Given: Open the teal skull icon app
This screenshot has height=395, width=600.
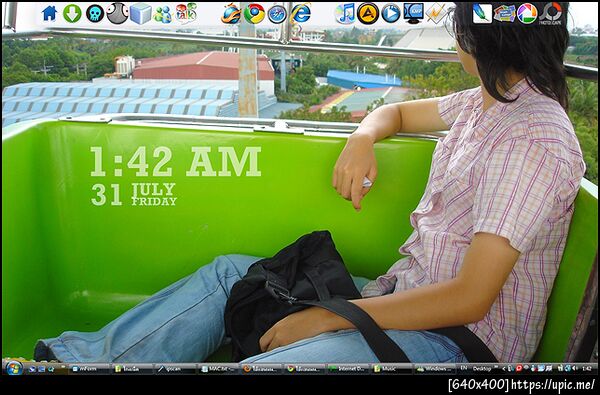Looking at the screenshot, I should [95, 13].
